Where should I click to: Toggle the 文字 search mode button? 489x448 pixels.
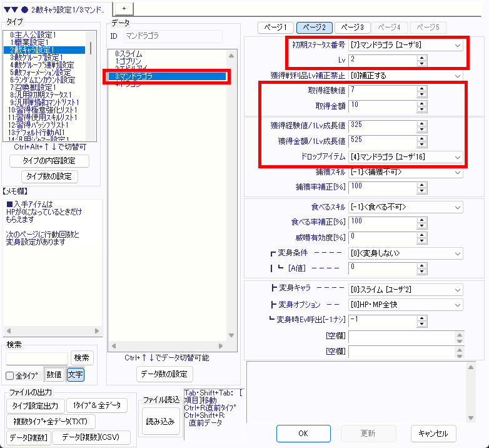pyautogui.click(x=75, y=375)
